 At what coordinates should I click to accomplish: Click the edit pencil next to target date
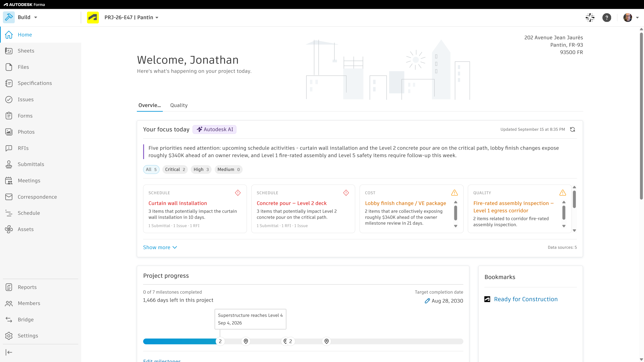[427, 301]
